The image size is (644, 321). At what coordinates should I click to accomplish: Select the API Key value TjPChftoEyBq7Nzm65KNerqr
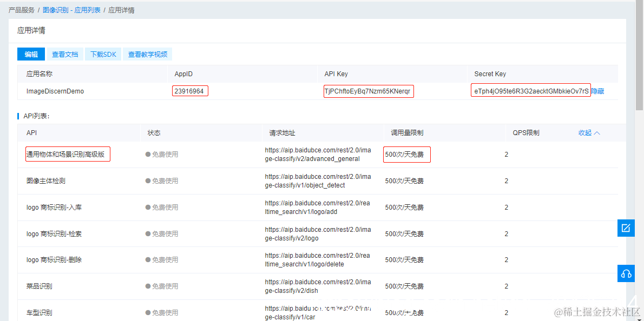coord(367,91)
